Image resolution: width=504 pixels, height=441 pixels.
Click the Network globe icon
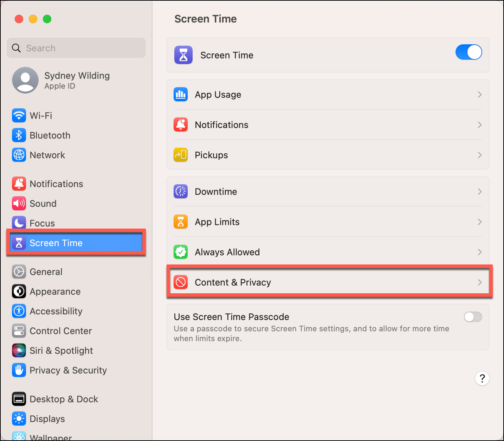[19, 155]
